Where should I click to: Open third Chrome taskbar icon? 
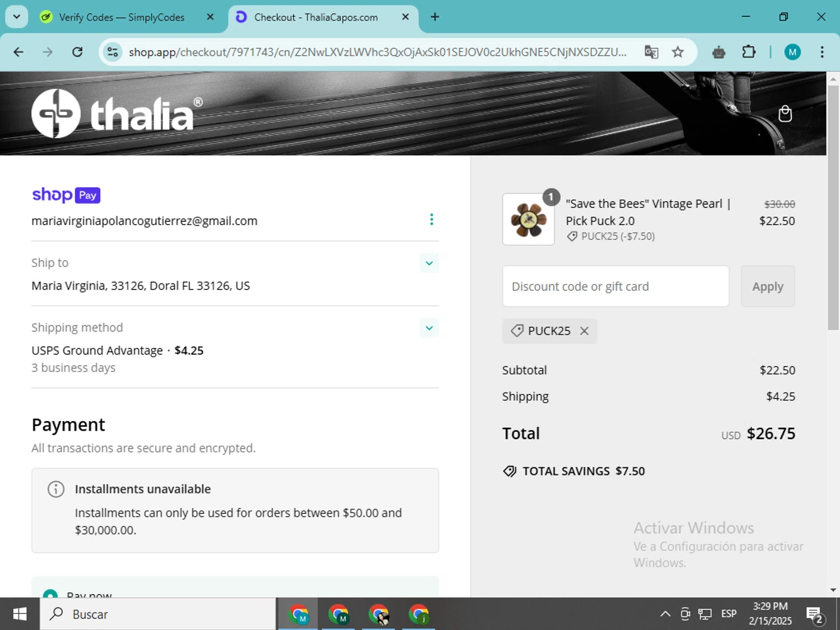[x=379, y=614]
